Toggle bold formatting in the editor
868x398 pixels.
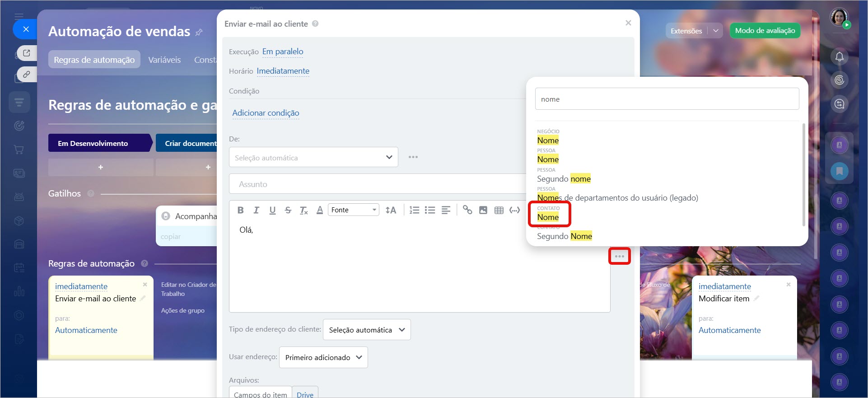240,210
